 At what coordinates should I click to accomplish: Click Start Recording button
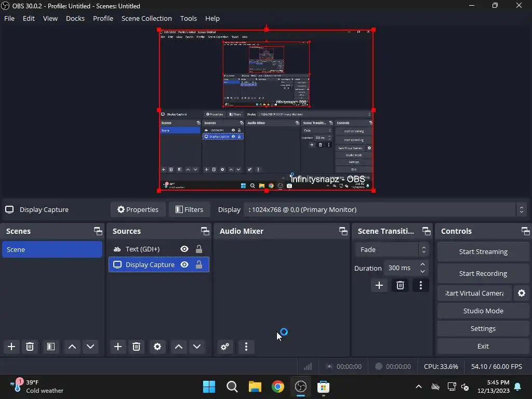[483, 273]
